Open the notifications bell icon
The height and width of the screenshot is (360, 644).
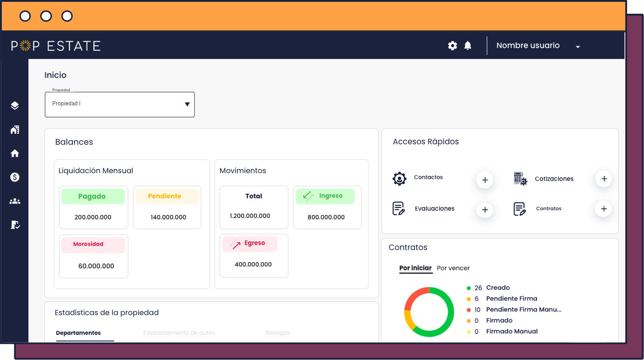tap(467, 45)
